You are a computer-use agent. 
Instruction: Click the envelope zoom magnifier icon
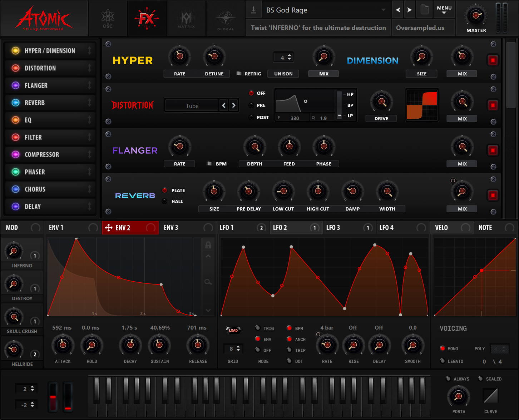(x=208, y=282)
